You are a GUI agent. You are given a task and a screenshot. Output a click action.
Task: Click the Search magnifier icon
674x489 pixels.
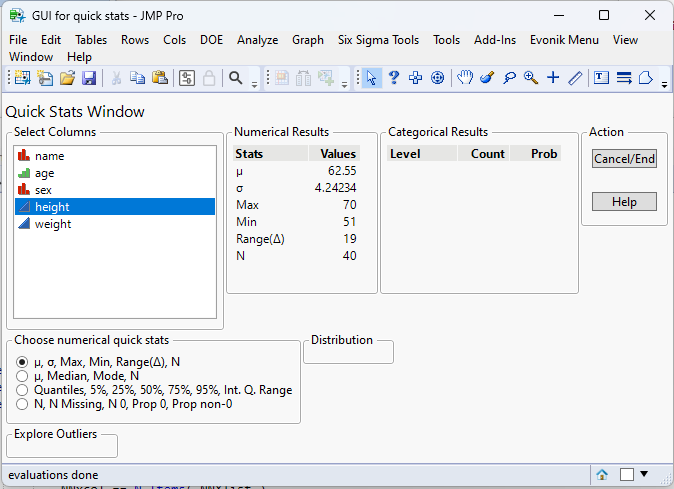(235, 78)
